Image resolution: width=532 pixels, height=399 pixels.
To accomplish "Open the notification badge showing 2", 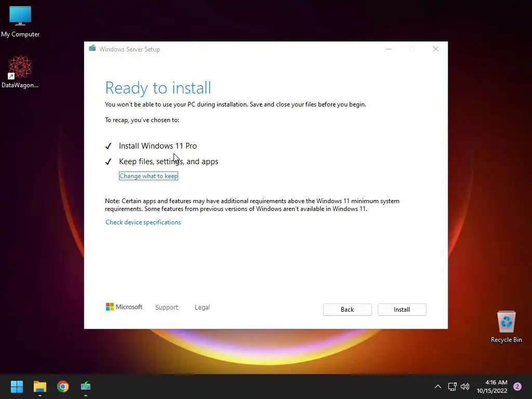I will click(x=517, y=387).
